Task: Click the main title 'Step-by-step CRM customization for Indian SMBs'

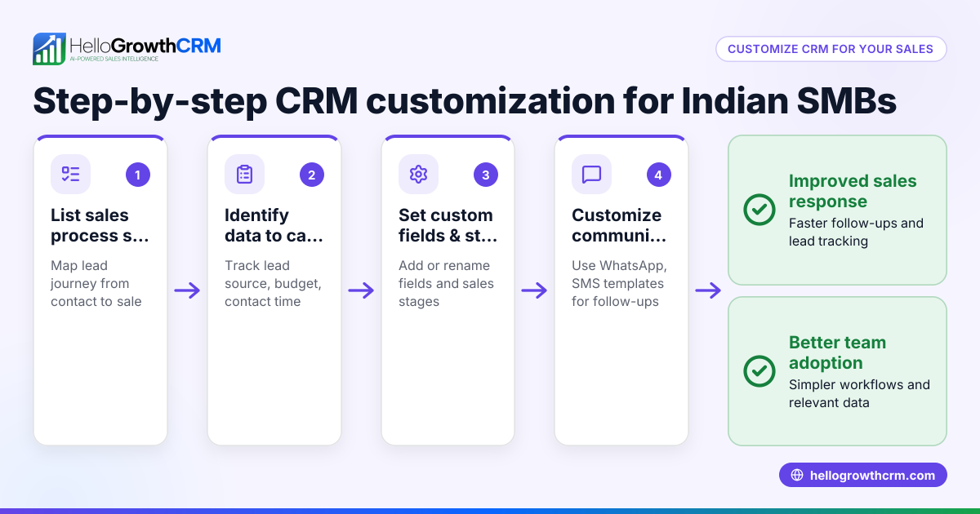Action: pyautogui.click(x=465, y=101)
